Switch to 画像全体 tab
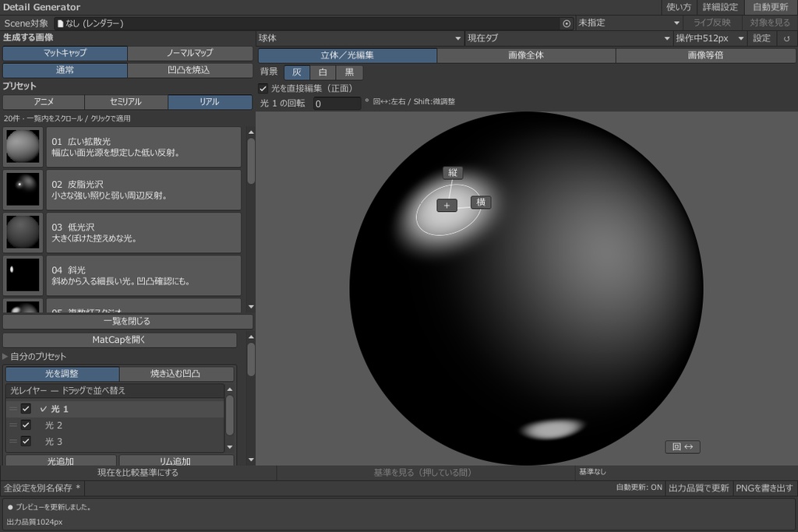The image size is (798, 532). click(x=526, y=55)
